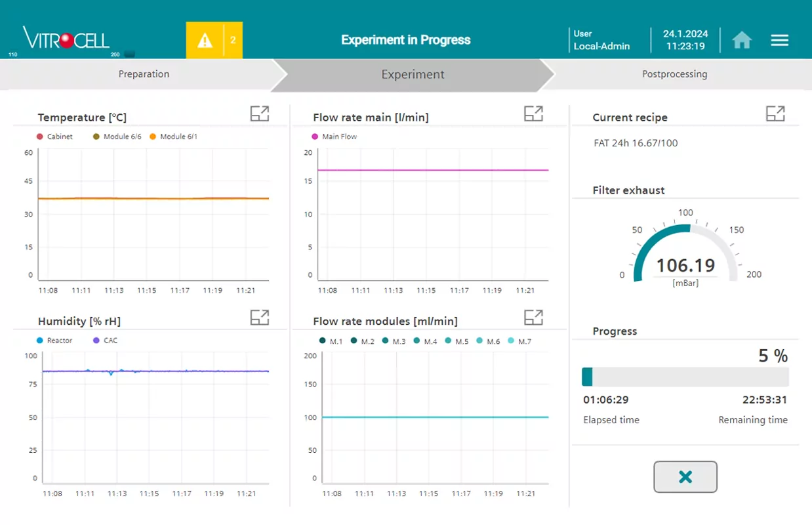Expand the Flow rate main chart
The image size is (812, 525).
pos(533,114)
